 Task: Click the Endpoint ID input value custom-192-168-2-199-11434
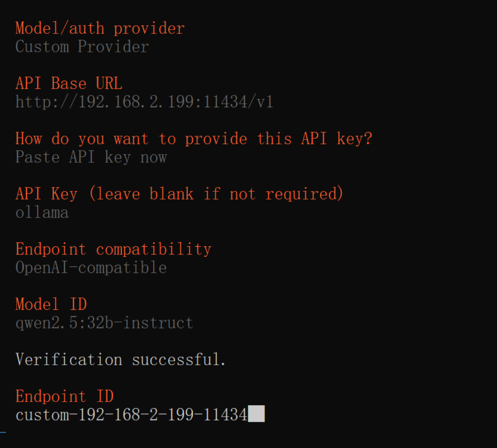pyautogui.click(x=131, y=415)
